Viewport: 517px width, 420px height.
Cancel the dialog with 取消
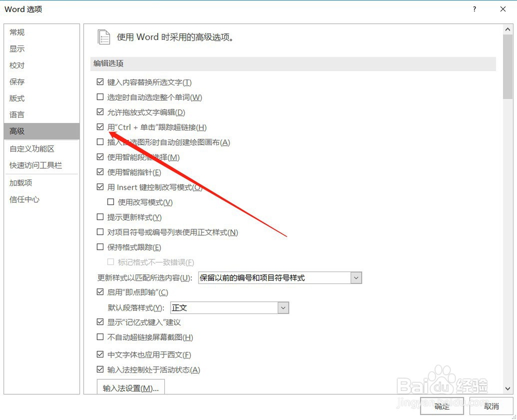[x=492, y=406]
